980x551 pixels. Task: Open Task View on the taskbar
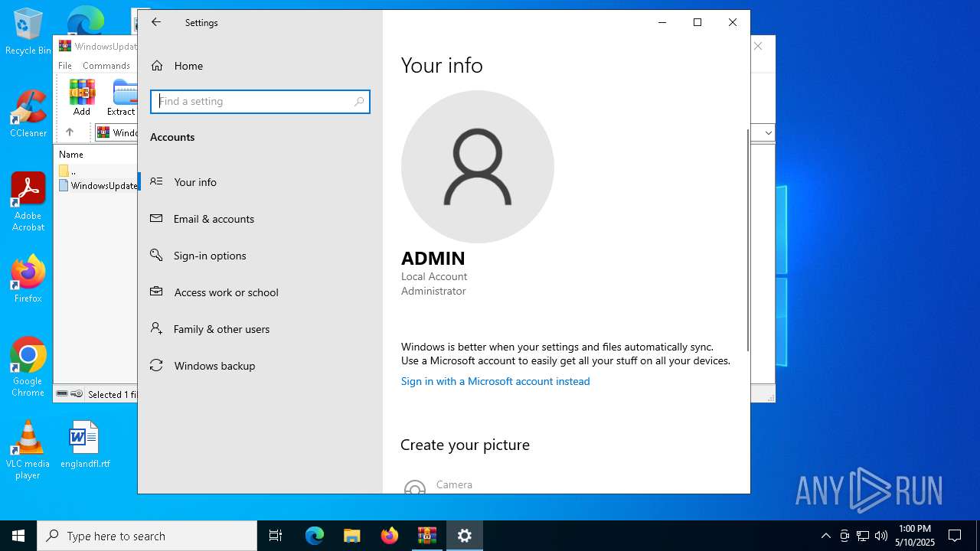coord(276,536)
